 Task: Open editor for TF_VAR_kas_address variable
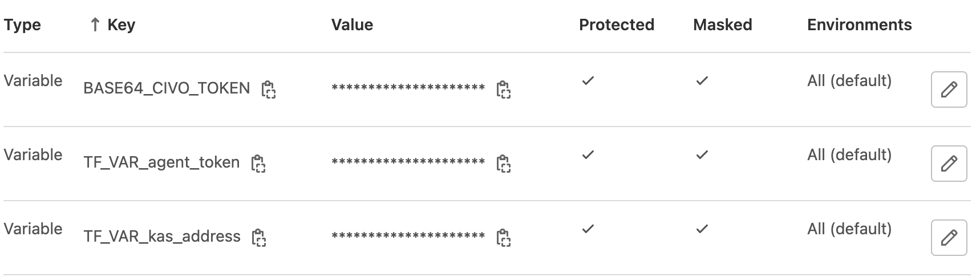(949, 238)
